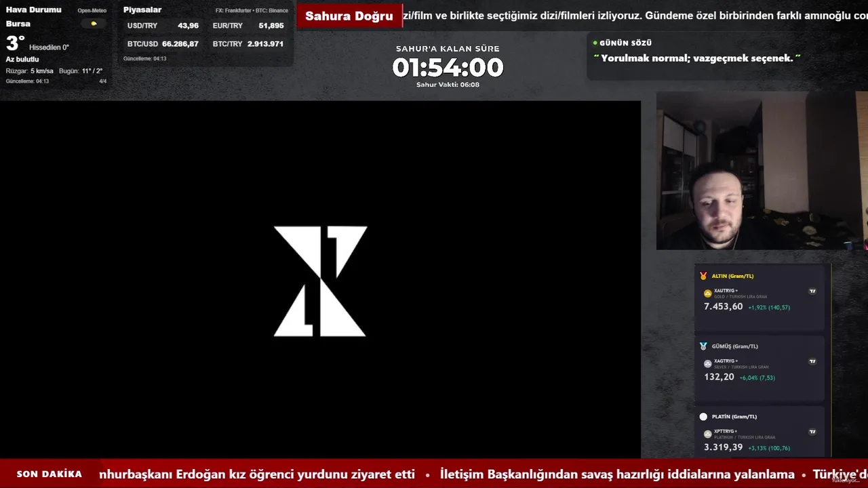Open TradingView logo in the gold widget

pyautogui.click(x=812, y=291)
